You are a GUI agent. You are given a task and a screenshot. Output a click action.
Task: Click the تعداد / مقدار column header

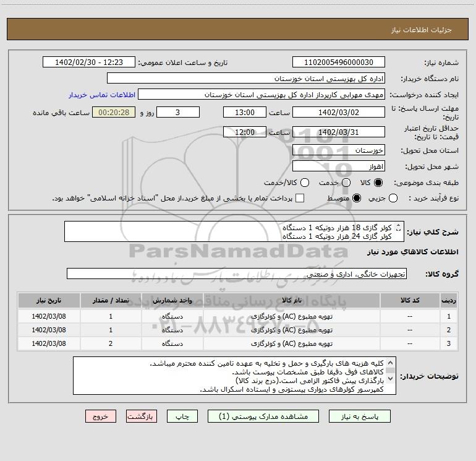(111, 300)
